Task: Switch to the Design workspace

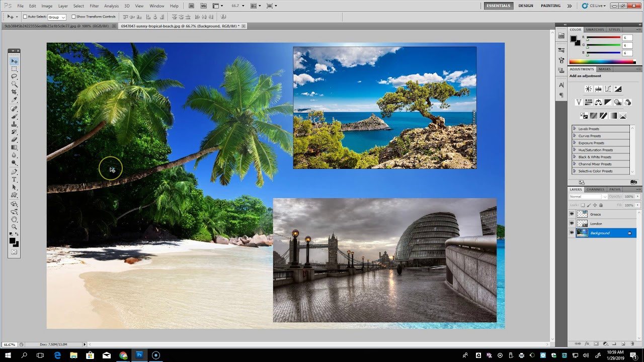Action: (x=526, y=6)
